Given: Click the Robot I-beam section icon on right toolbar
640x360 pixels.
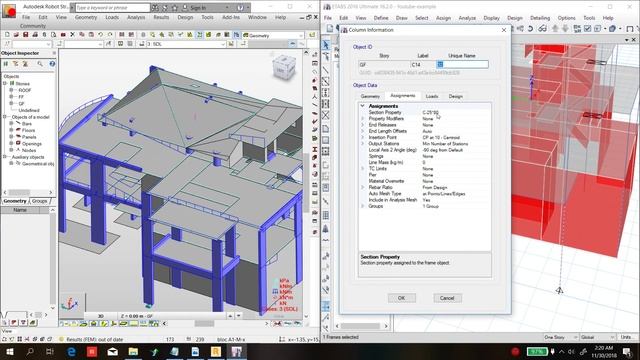Looking at the screenshot, I should (x=315, y=150).
